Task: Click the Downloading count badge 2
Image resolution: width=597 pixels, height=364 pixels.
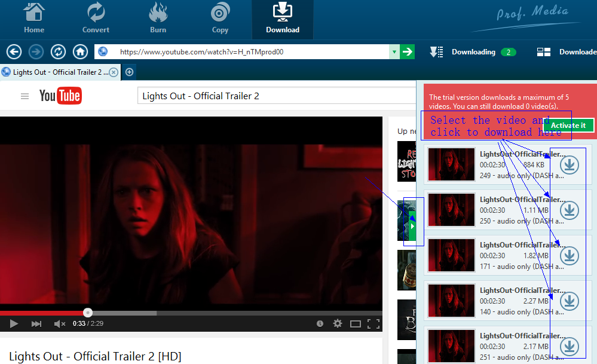Action: (x=509, y=52)
